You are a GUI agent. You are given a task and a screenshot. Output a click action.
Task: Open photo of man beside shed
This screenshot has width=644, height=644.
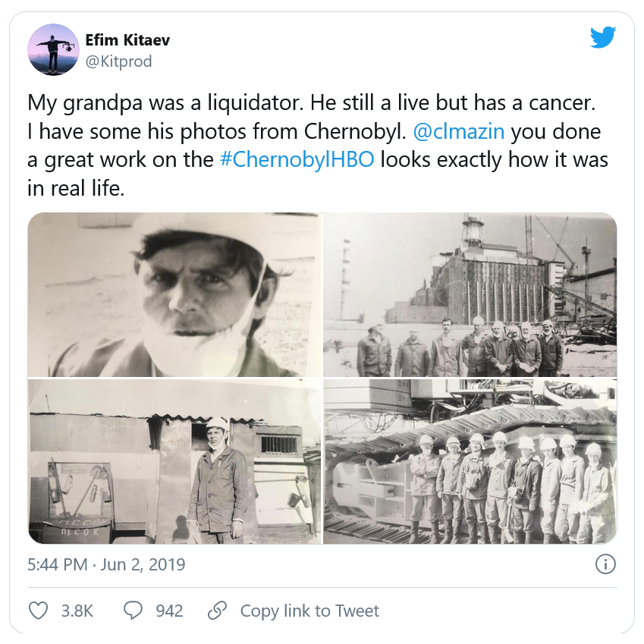pos(174,462)
